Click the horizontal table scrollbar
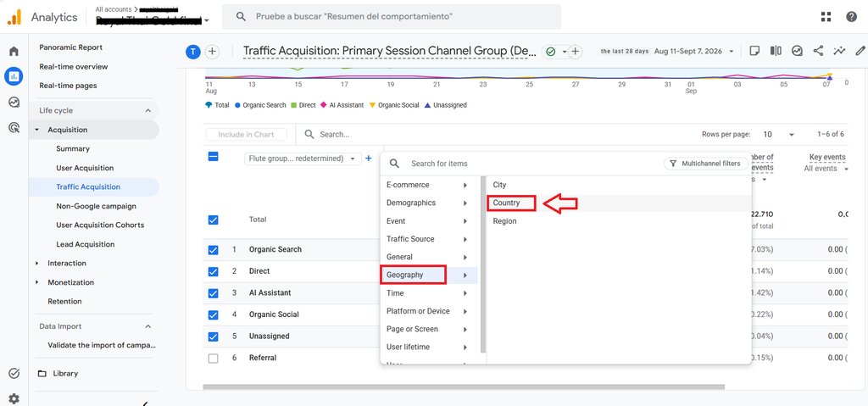This screenshot has width=868, height=406. pos(464,387)
